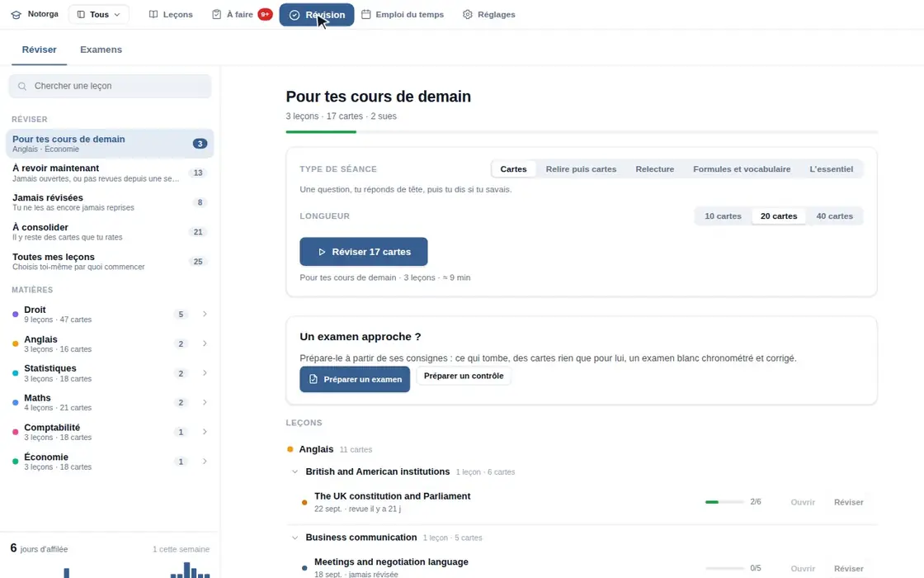
Task: Click the 0/5 progress bar
Action: pyautogui.click(x=724, y=569)
